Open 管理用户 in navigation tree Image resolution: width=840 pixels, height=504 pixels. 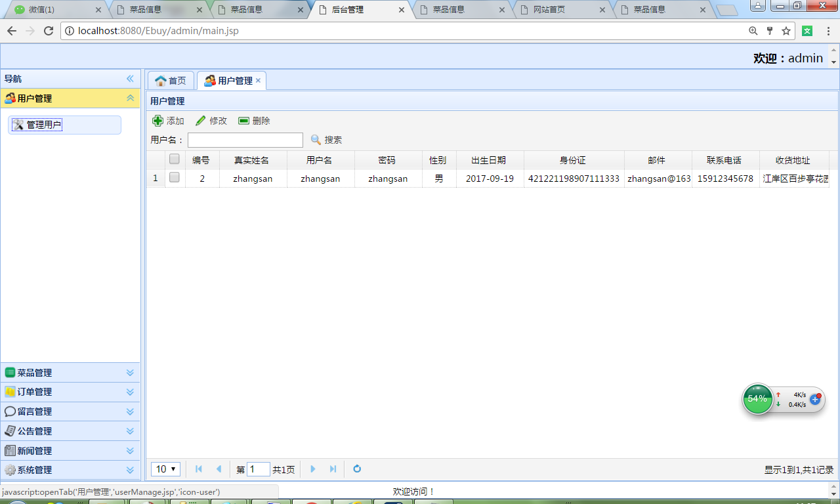(x=64, y=125)
